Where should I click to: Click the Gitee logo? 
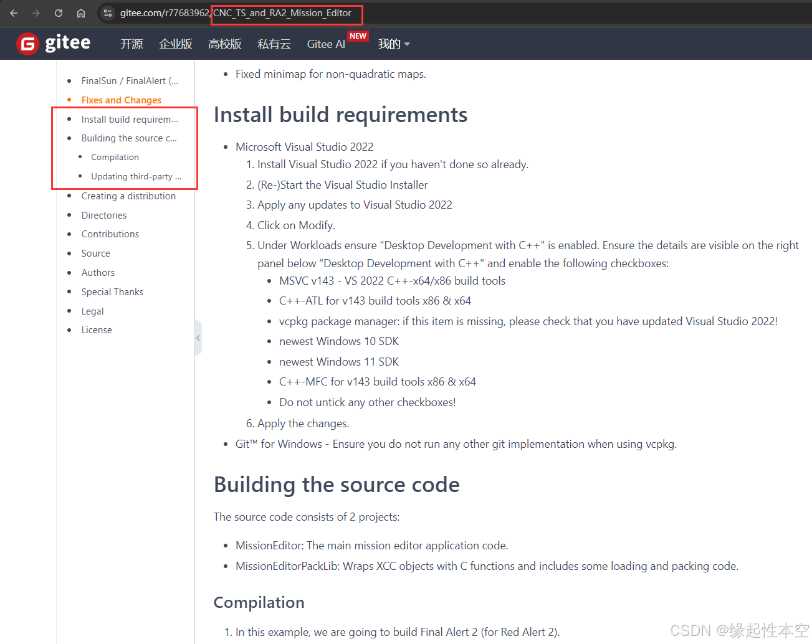point(54,43)
